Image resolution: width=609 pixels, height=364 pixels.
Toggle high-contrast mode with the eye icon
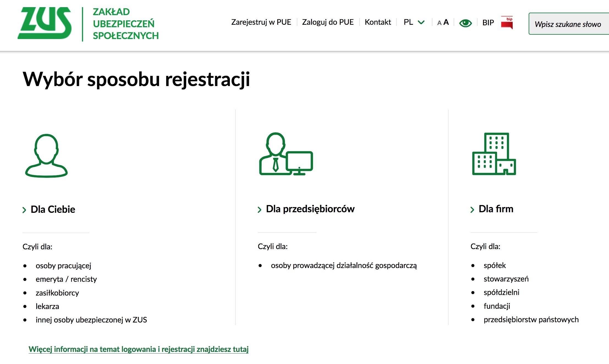click(x=465, y=23)
